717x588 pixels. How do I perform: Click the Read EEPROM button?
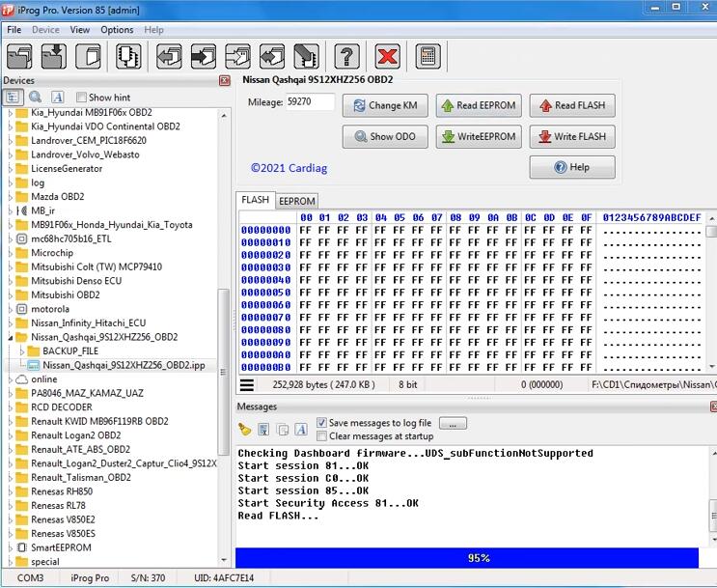coord(479,105)
